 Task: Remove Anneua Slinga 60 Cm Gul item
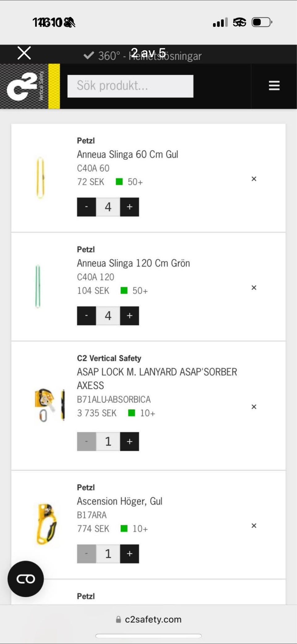pos(254,179)
